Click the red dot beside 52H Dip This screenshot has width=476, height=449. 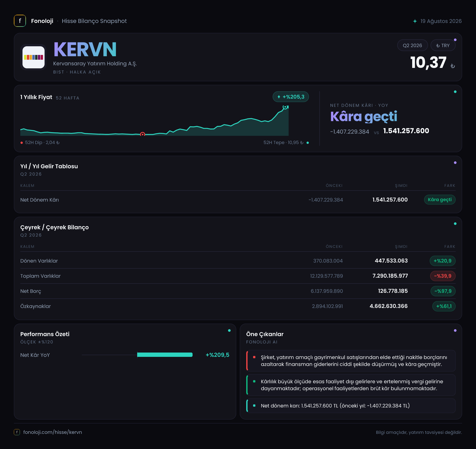click(22, 143)
